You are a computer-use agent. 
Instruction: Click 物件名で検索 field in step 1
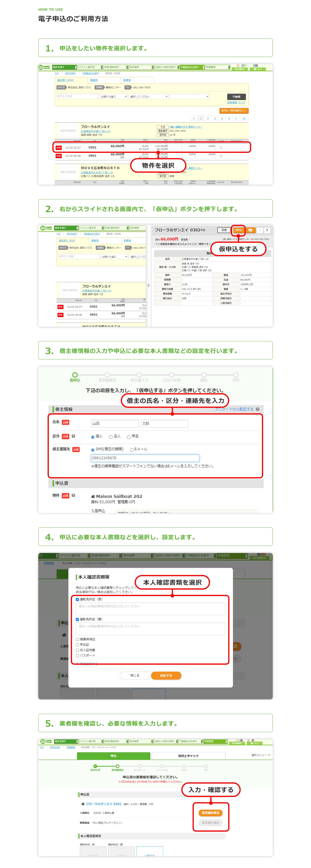point(78,96)
